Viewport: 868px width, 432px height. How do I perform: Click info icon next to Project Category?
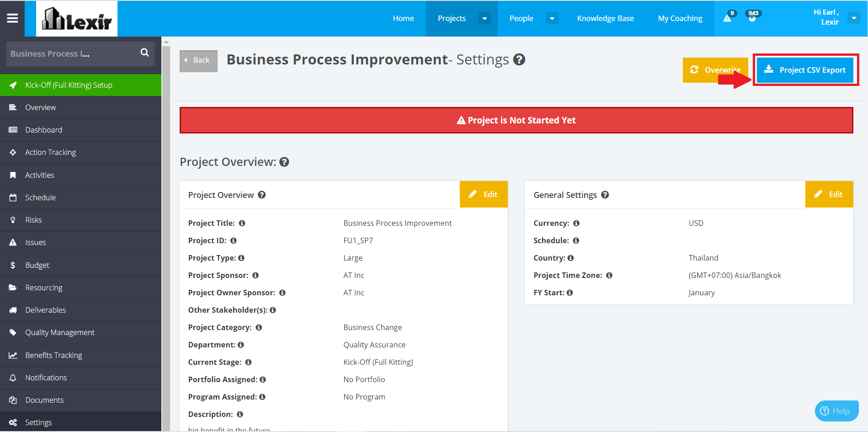[x=259, y=327]
